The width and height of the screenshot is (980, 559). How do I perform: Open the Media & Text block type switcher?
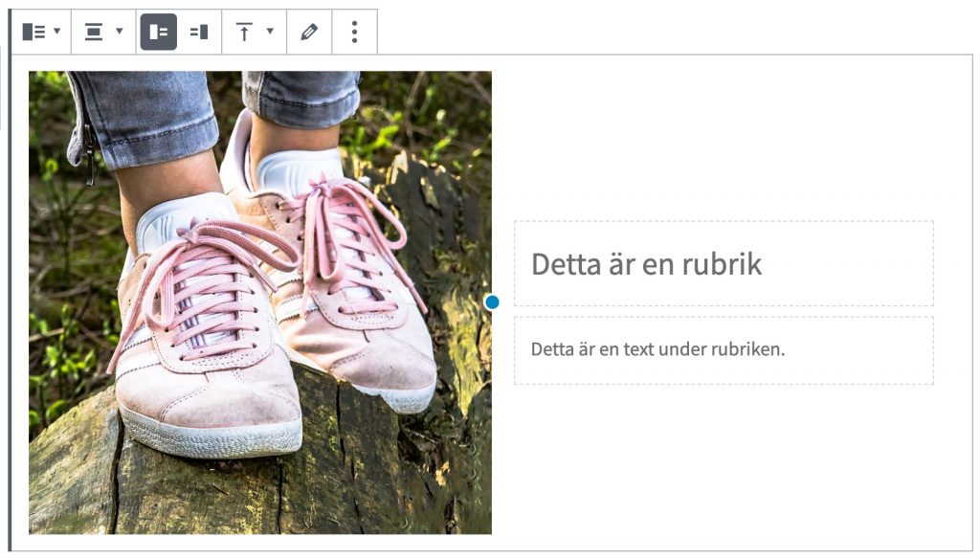click(41, 32)
